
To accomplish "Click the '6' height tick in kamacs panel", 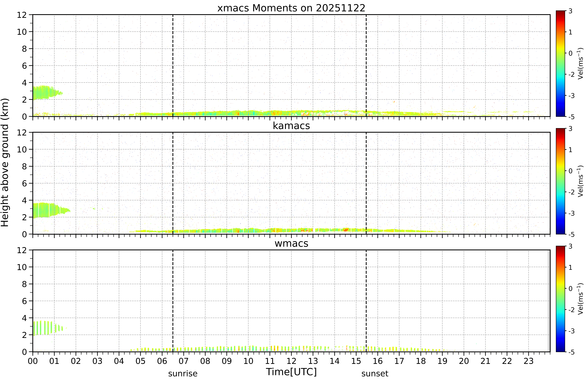I will [x=24, y=183].
